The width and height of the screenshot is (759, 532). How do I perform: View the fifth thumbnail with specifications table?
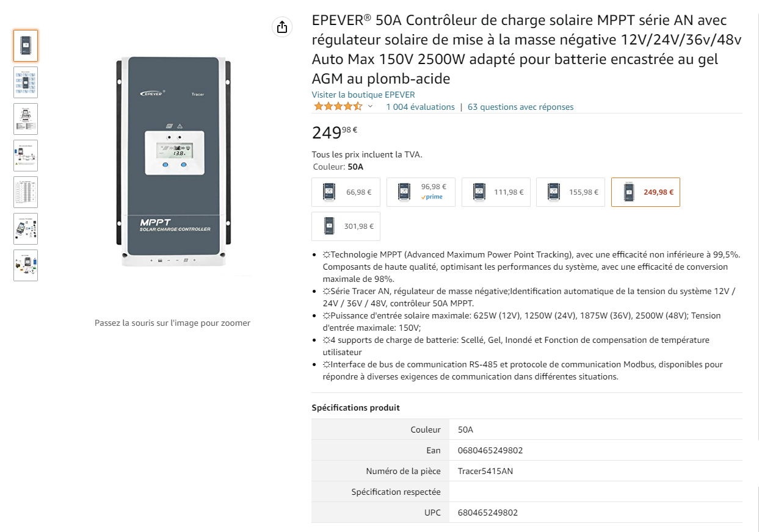[x=26, y=192]
